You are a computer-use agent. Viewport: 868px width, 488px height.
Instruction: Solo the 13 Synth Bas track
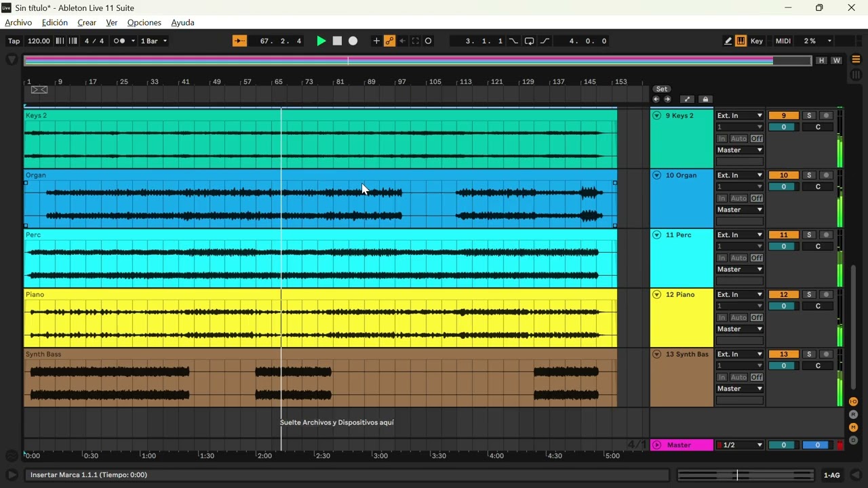point(808,354)
